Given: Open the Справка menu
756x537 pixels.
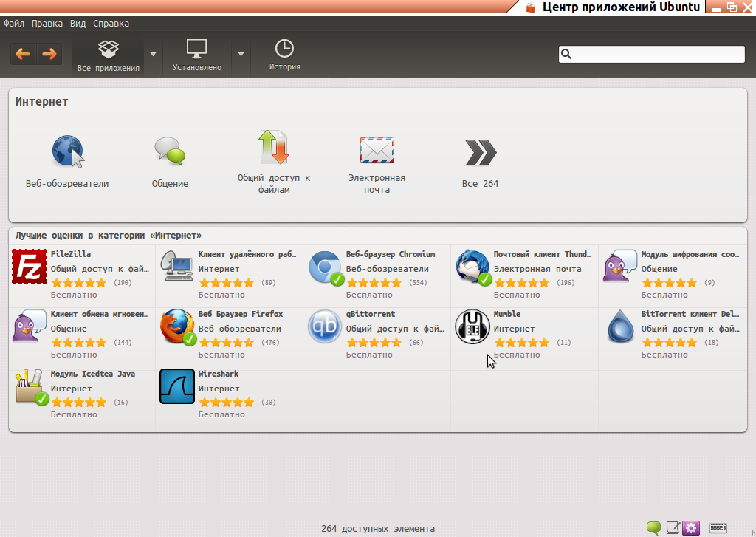Looking at the screenshot, I should (x=111, y=23).
